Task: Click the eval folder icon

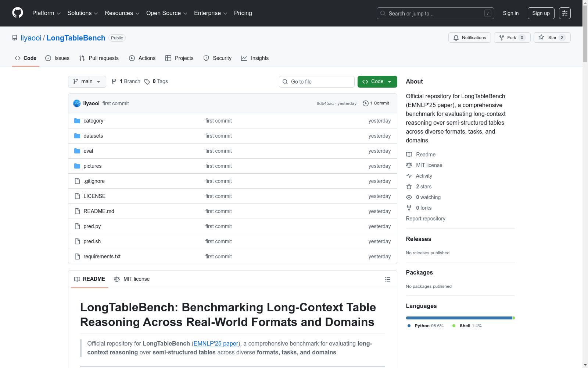Action: coord(77,151)
